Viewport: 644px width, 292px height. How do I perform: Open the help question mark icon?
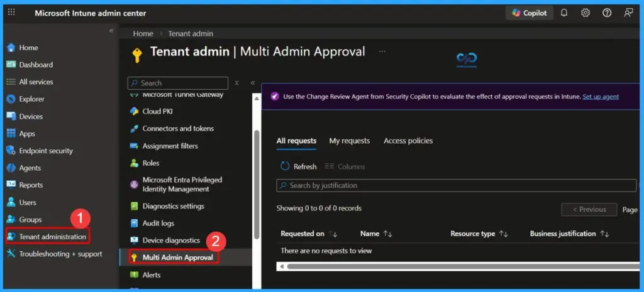(x=607, y=13)
